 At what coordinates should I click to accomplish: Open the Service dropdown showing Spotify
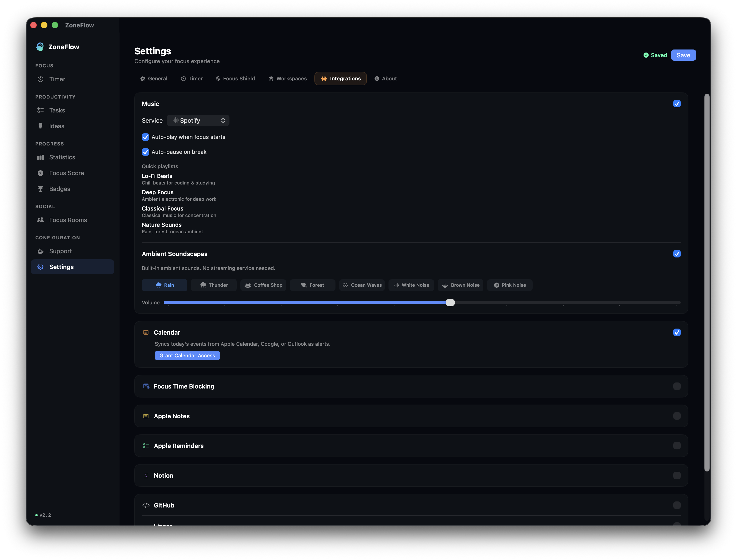(198, 120)
